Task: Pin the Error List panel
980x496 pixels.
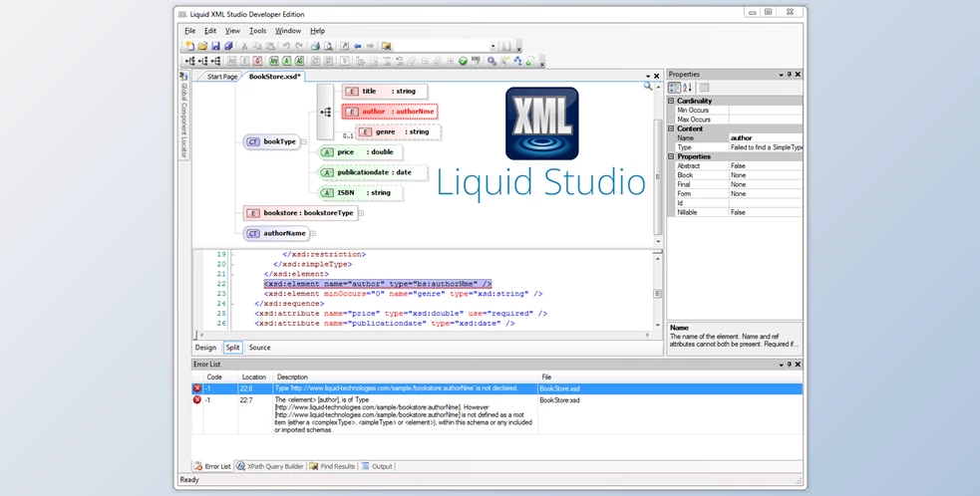Action: 790,365
